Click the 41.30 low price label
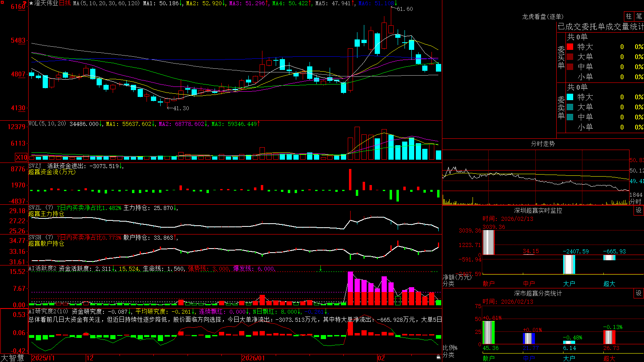The width and height of the screenshot is (644, 362). click(181, 108)
